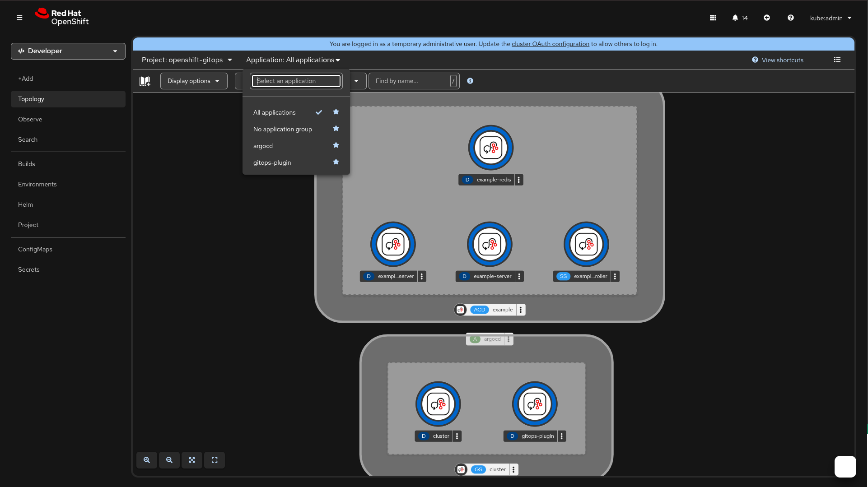This screenshot has height=487, width=868.
Task: Open kebab menu for example-redis
Action: 519,180
